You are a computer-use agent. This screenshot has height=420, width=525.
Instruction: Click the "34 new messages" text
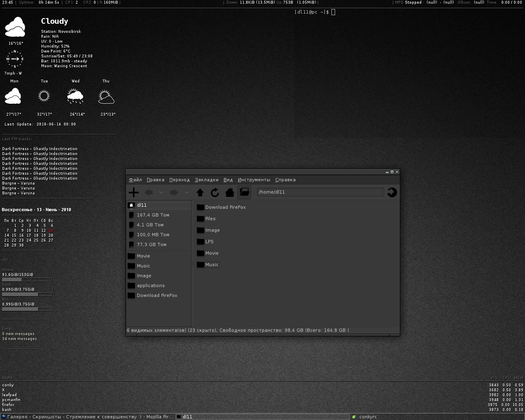tap(19, 339)
